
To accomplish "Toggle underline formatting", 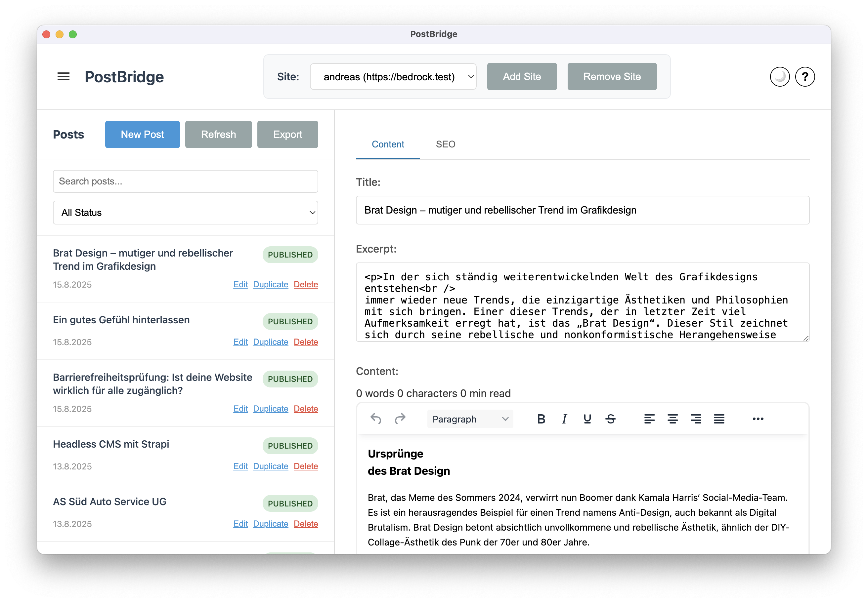I will click(587, 419).
